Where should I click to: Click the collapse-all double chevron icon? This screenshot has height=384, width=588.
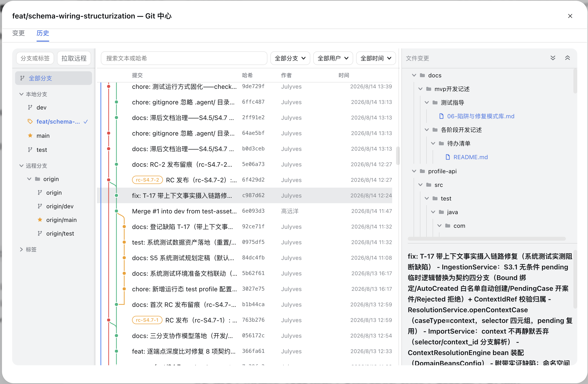point(568,58)
